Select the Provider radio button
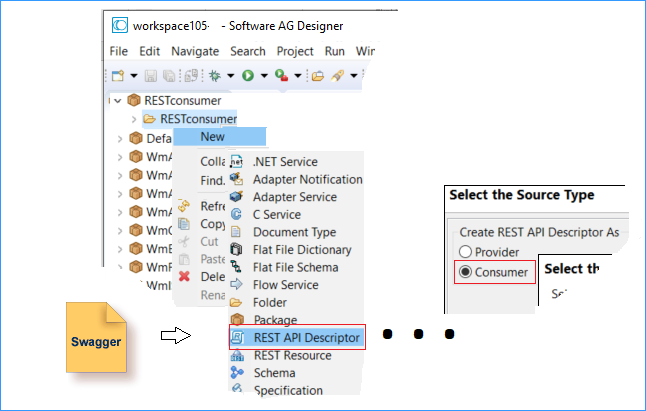This screenshot has width=646, height=411. pyautogui.click(x=465, y=252)
